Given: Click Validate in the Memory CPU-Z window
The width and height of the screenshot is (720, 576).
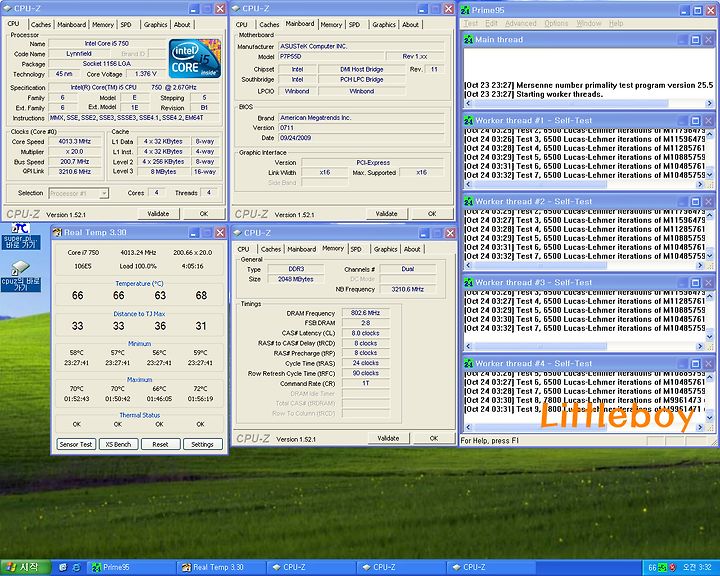Looking at the screenshot, I should coord(388,438).
